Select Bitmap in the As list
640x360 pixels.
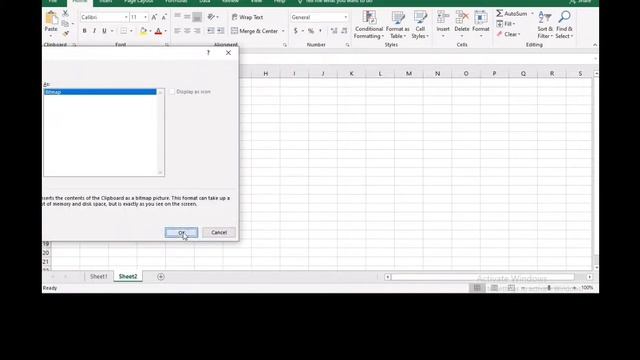[100, 92]
